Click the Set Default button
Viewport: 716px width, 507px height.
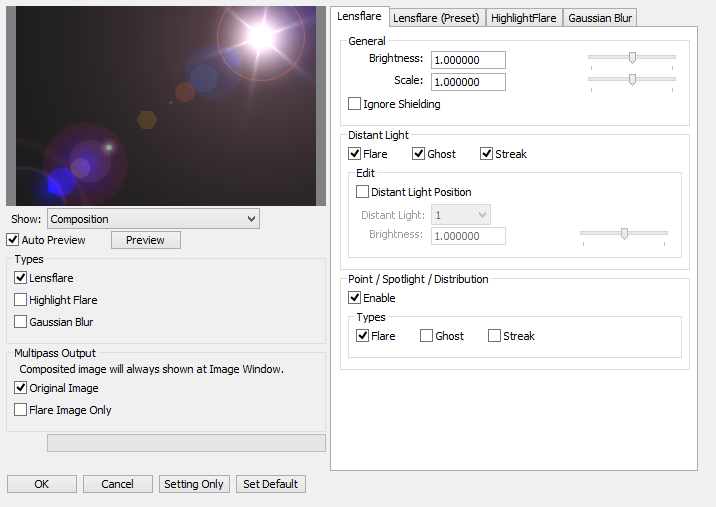click(270, 484)
